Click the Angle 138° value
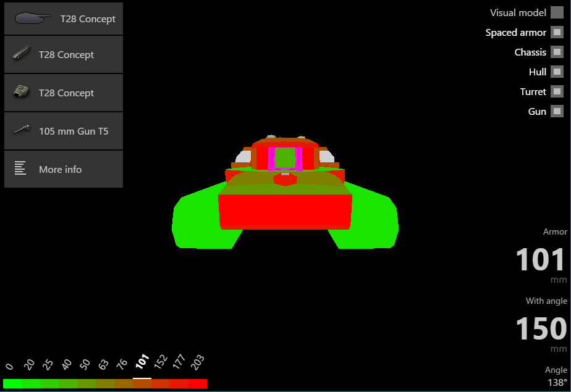The width and height of the screenshot is (571, 392). [557, 383]
